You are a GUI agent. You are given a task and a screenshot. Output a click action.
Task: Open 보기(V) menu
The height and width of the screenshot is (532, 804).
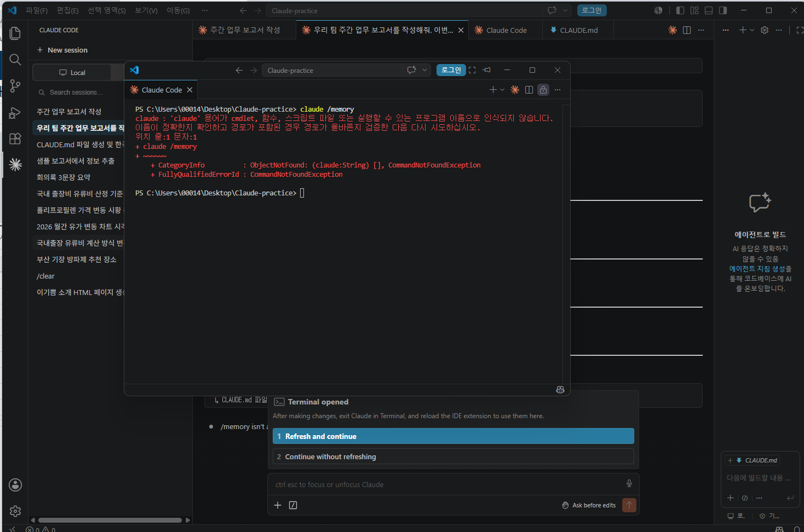pyautogui.click(x=146, y=10)
